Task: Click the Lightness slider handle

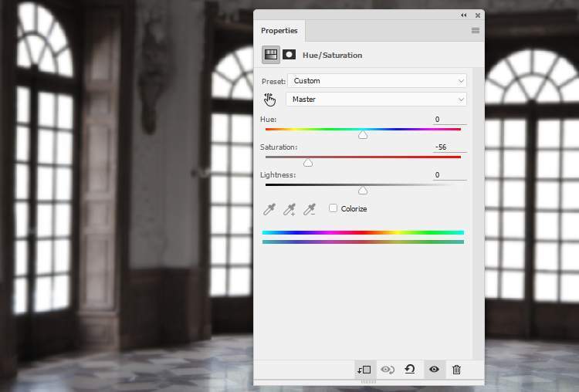Action: pyautogui.click(x=363, y=191)
